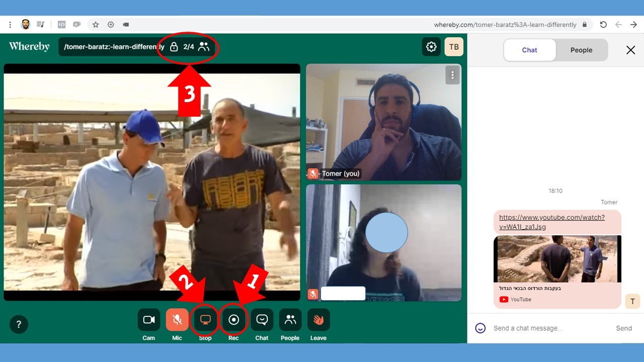Stop screen sharing

pos(205,320)
